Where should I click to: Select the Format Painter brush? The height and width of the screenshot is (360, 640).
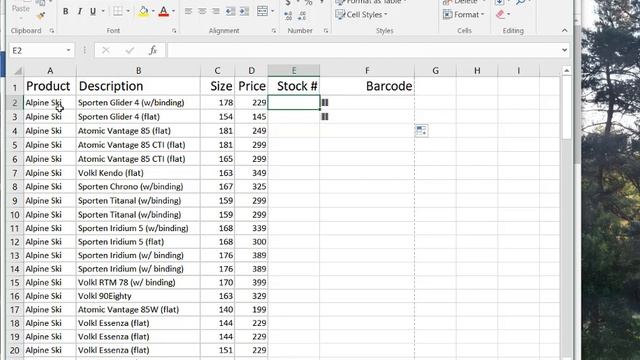tap(40, 16)
